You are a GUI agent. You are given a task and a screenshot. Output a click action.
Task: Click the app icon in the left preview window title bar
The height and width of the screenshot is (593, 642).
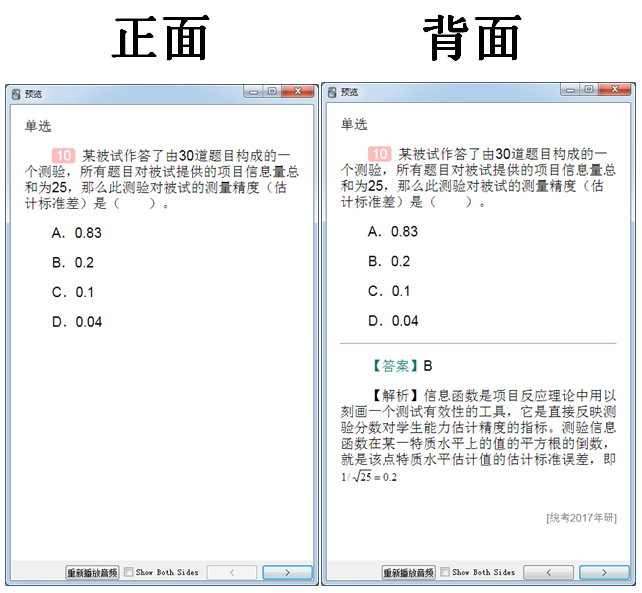click(16, 94)
